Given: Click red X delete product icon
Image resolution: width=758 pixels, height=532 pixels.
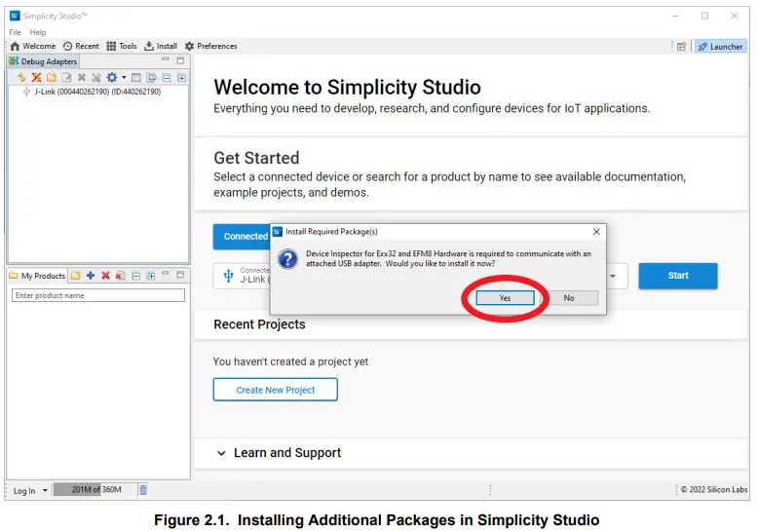Looking at the screenshot, I should click(105, 275).
